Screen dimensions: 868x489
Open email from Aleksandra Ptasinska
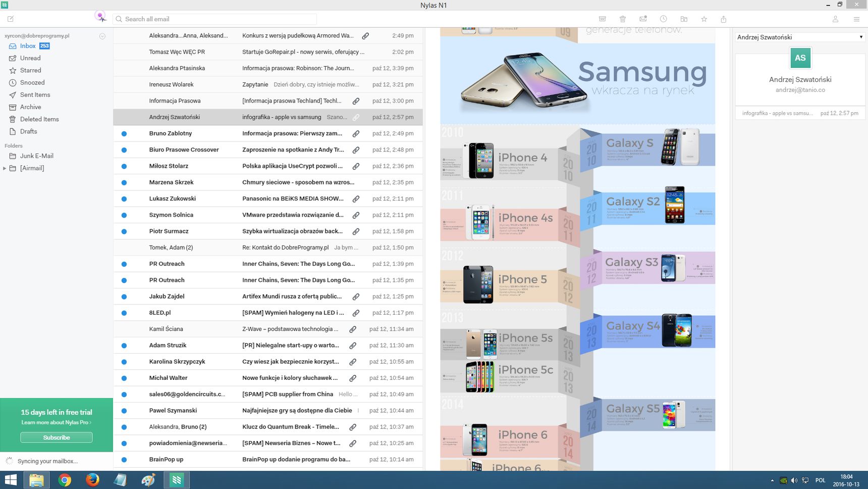(268, 68)
